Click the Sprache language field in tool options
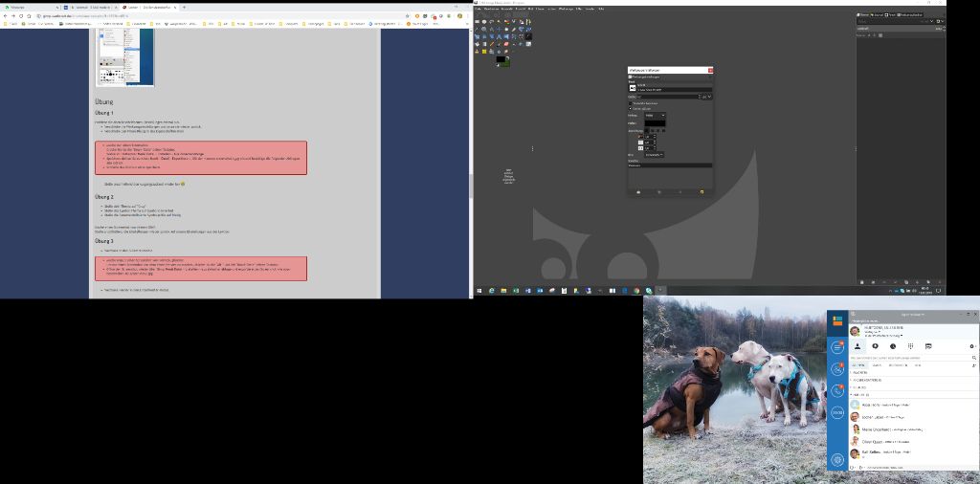 670,165
